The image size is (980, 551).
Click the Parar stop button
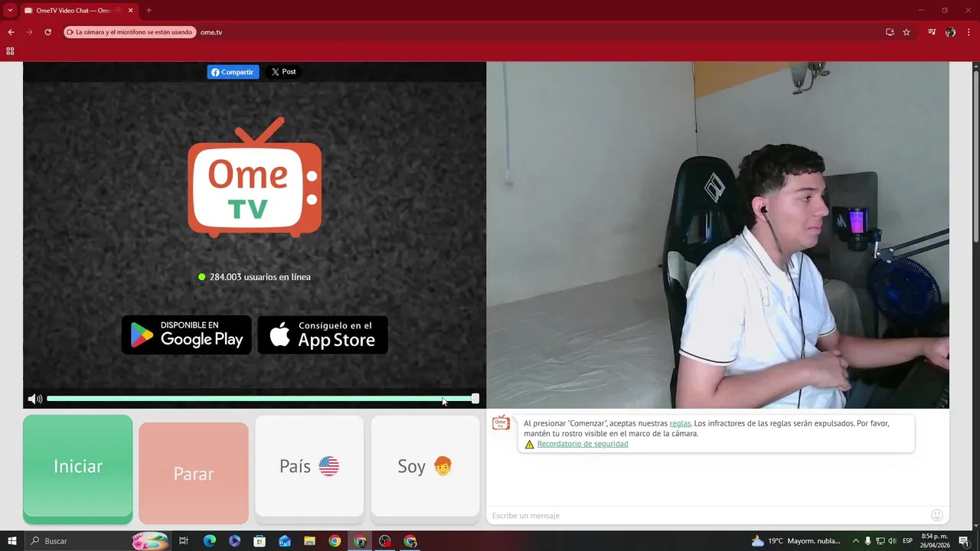pyautogui.click(x=194, y=473)
